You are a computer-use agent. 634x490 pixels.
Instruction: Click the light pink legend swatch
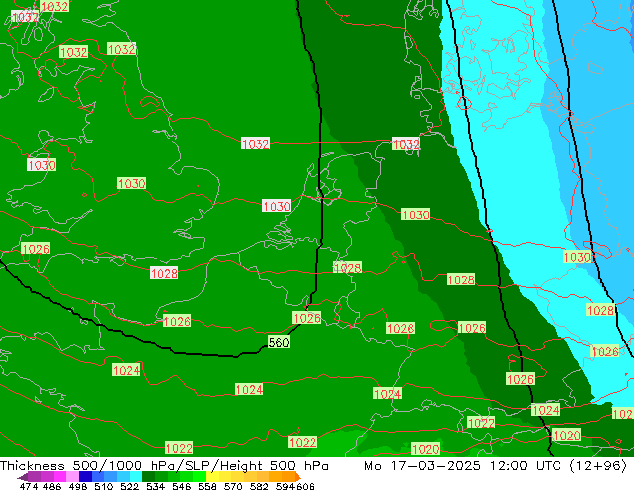pos(72,477)
